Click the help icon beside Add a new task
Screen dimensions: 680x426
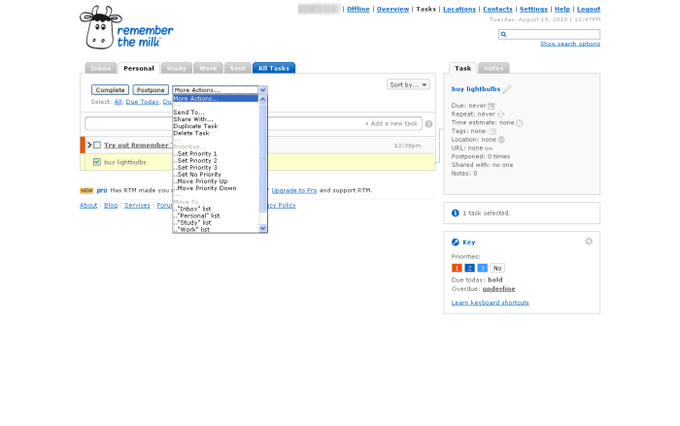click(x=428, y=124)
